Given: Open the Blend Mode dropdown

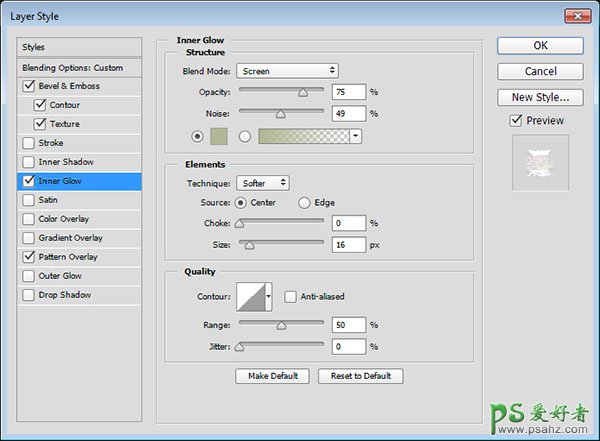Looking at the screenshot, I should tap(288, 71).
